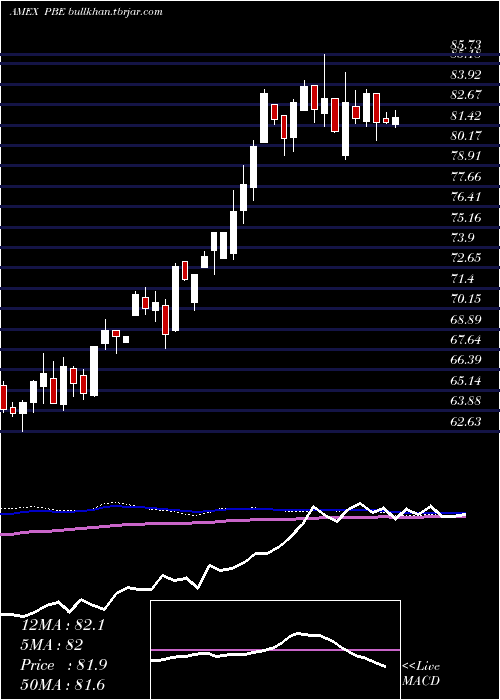Click the candlestick with the highest upper wick
This screenshot has width=500, height=700.
pos(325,90)
